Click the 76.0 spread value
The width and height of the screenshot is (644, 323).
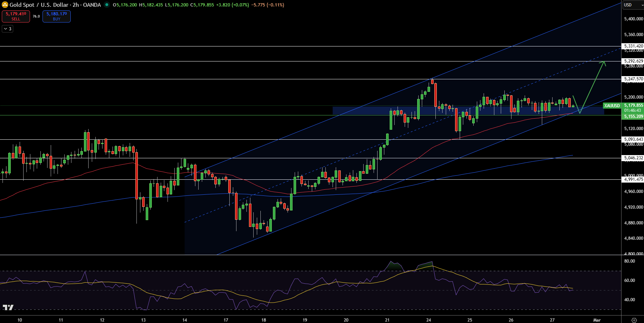[36, 16]
